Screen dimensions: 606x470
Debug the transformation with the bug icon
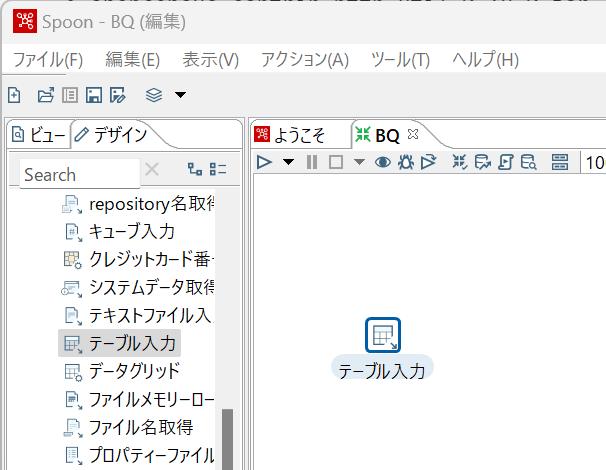pos(406,162)
